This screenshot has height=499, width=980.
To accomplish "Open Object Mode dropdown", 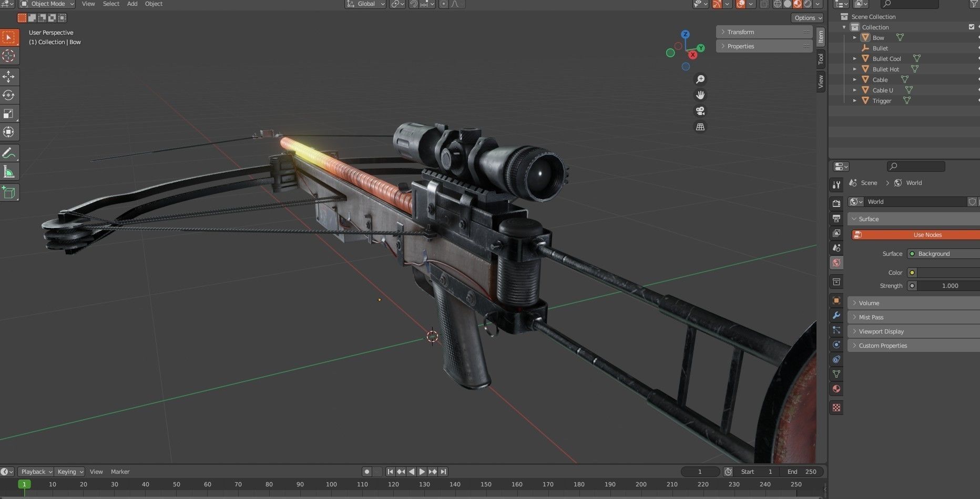I will point(47,4).
